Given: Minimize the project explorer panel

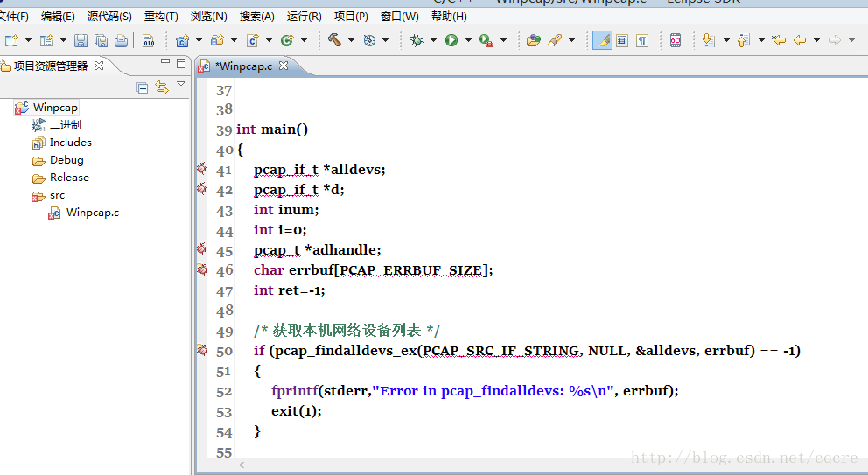Looking at the screenshot, I should coord(165,63).
